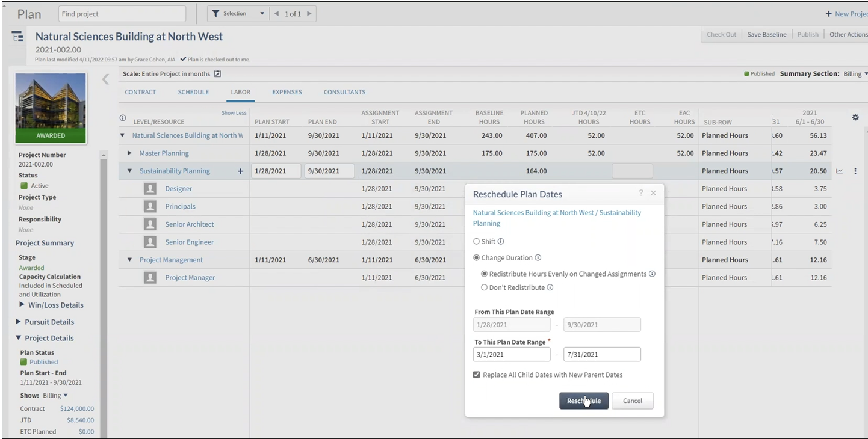Uncheck Replace All Child Dates with New Parent Dates
Screen dimensions: 868x439
[476, 375]
